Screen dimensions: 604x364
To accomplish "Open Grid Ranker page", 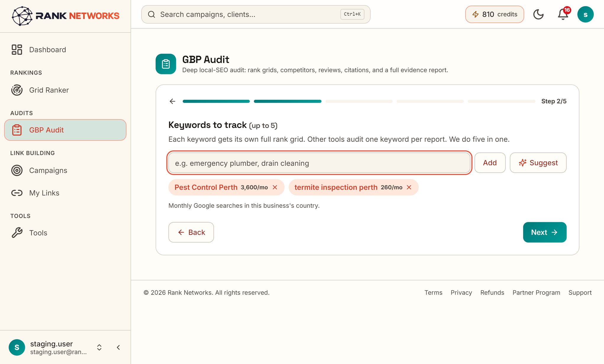I will point(65,90).
